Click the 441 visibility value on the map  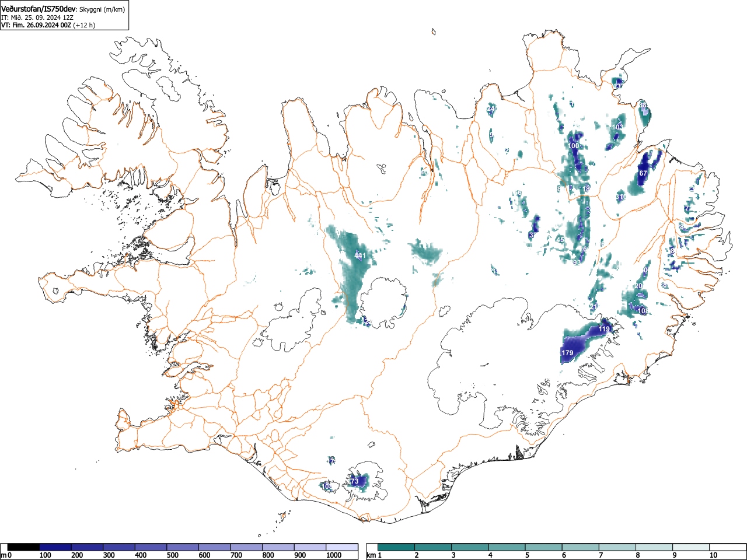[360, 256]
